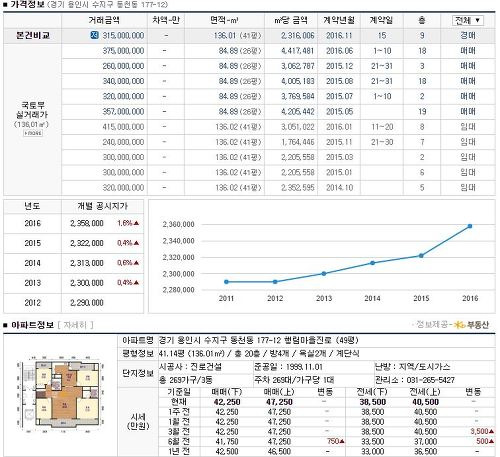Click the 2,358,000 land price for 2016
Image resolution: width=500 pixels, height=457 pixels.
[x=87, y=223]
